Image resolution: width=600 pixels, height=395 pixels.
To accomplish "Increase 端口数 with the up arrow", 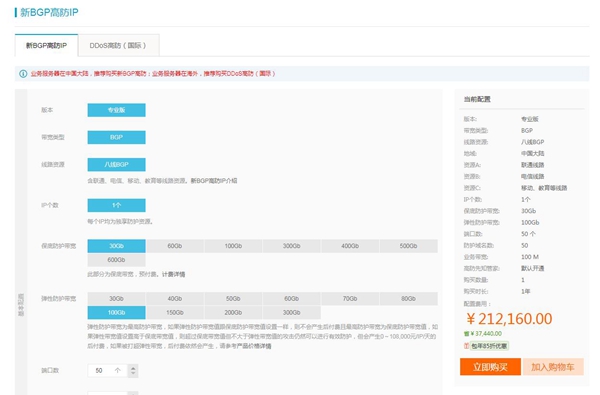I will [133, 368].
